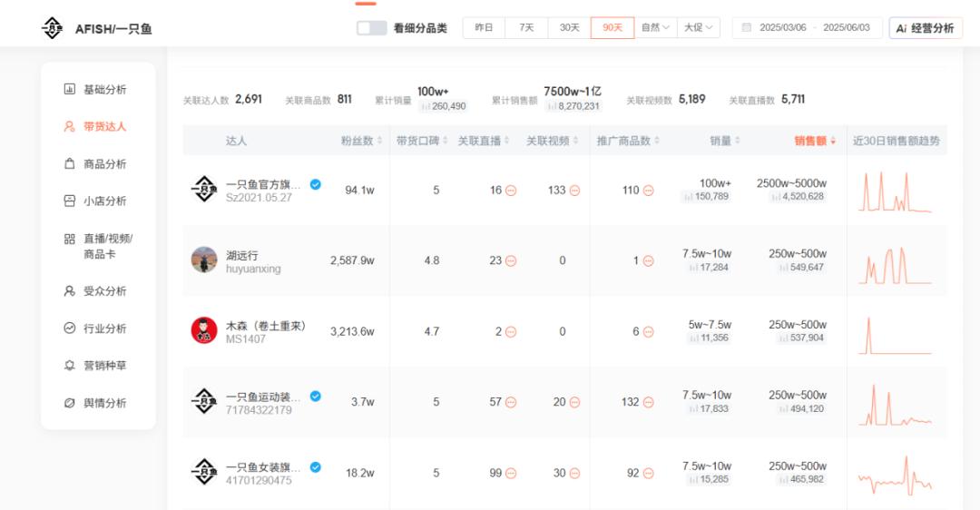Click detail icon next to 湖远行's 推广商品数 1
The width and height of the screenshot is (980, 510).
tap(648, 261)
